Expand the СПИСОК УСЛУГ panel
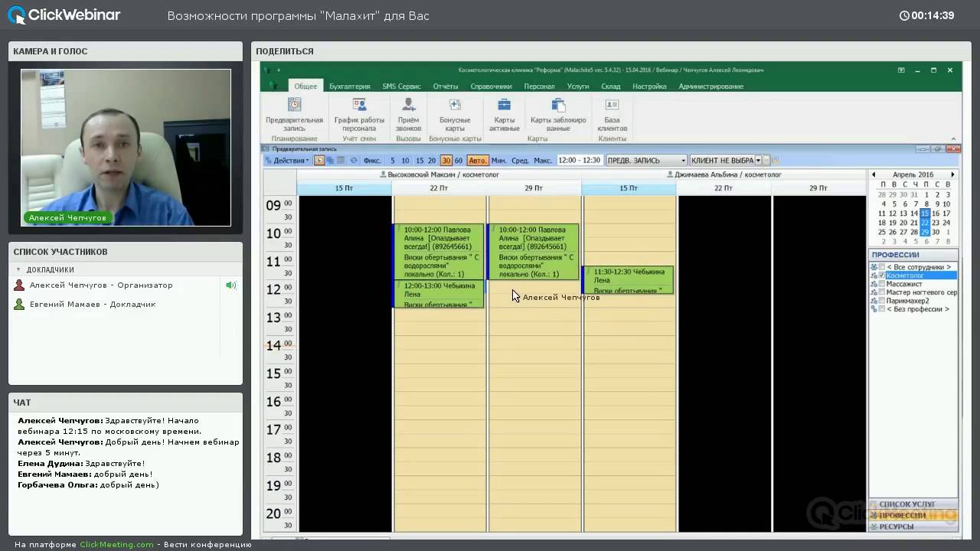 click(913, 504)
